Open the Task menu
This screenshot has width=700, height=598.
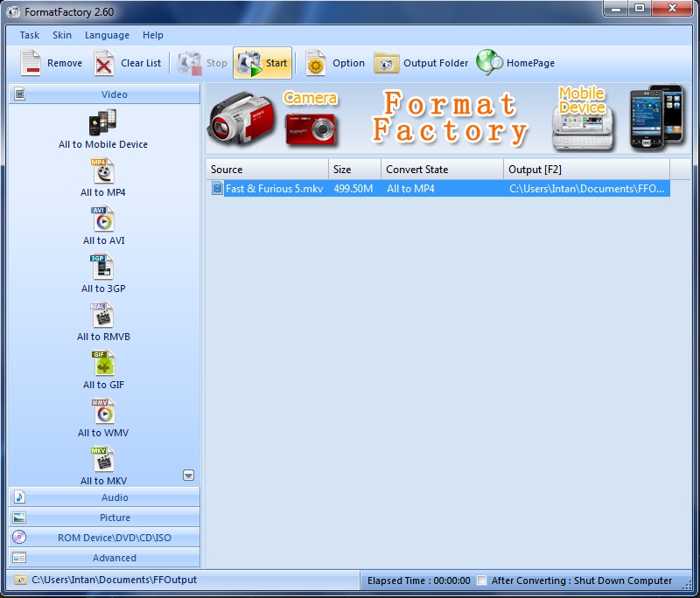(30, 35)
